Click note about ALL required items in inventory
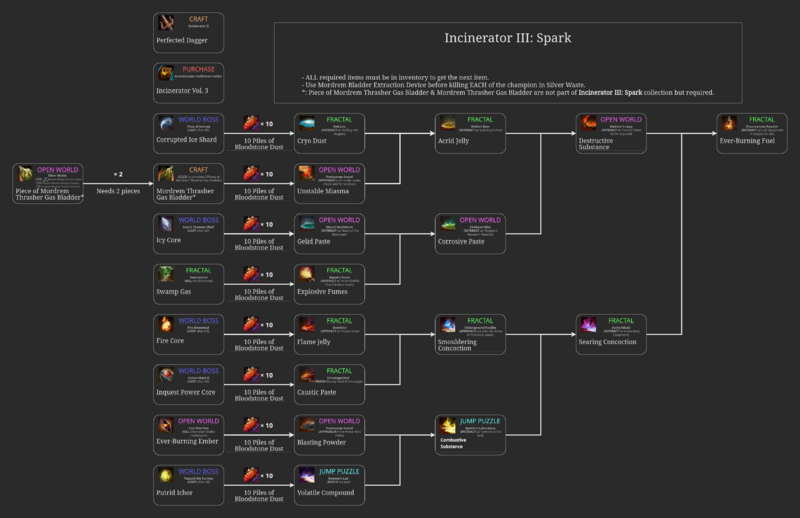 point(395,78)
